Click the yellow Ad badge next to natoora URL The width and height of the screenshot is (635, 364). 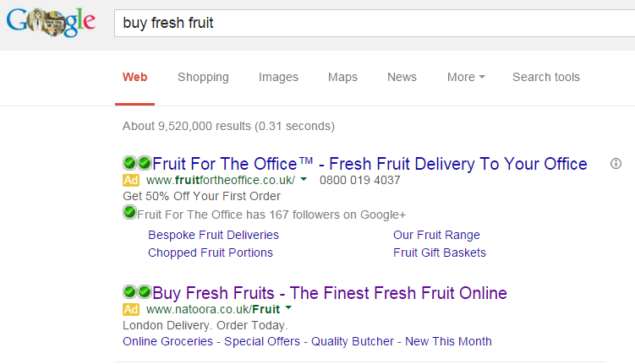[x=131, y=309]
